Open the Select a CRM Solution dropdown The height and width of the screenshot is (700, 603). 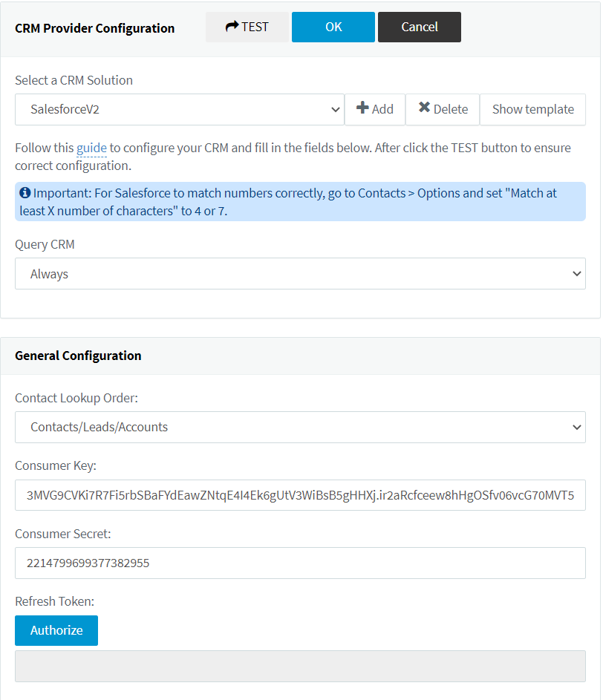(180, 109)
